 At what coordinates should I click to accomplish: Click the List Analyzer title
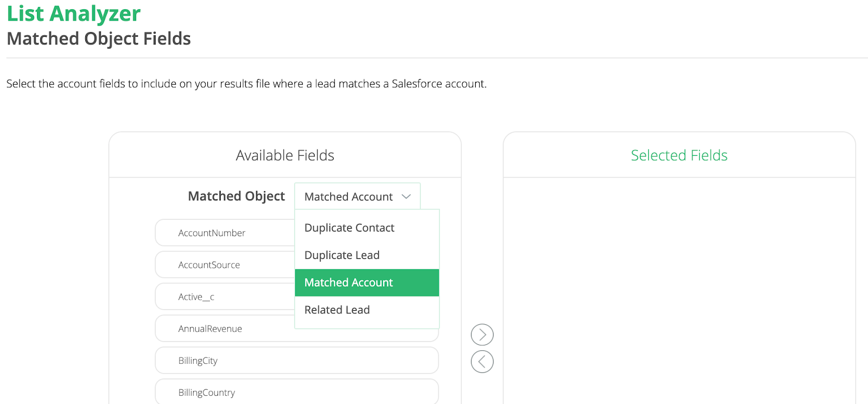point(74,14)
